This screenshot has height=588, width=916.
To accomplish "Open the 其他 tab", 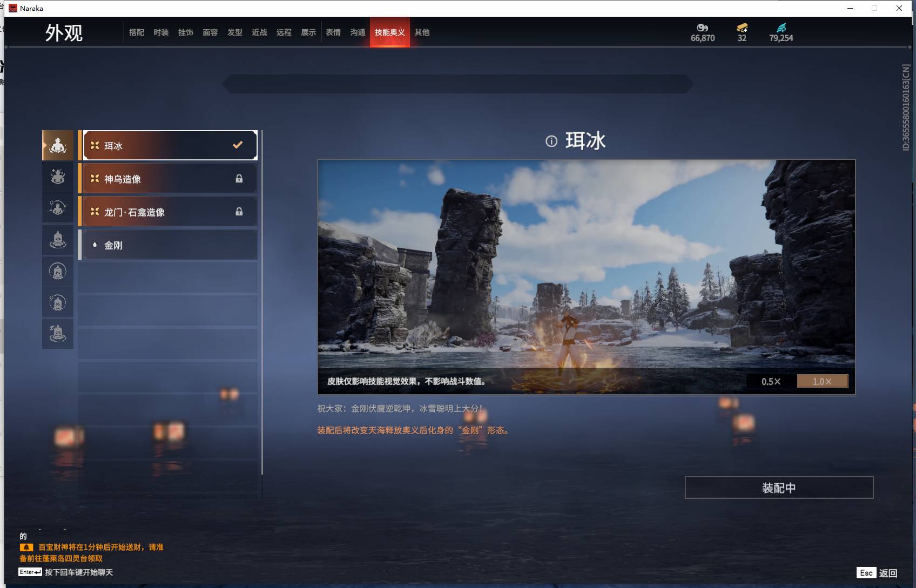I will pyautogui.click(x=422, y=32).
